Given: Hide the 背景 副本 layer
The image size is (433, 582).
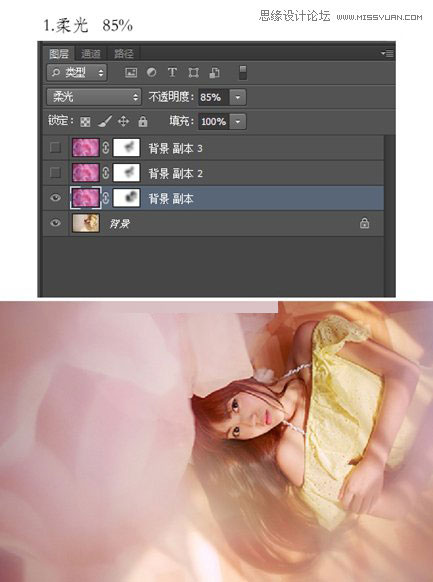Looking at the screenshot, I should coord(55,198).
